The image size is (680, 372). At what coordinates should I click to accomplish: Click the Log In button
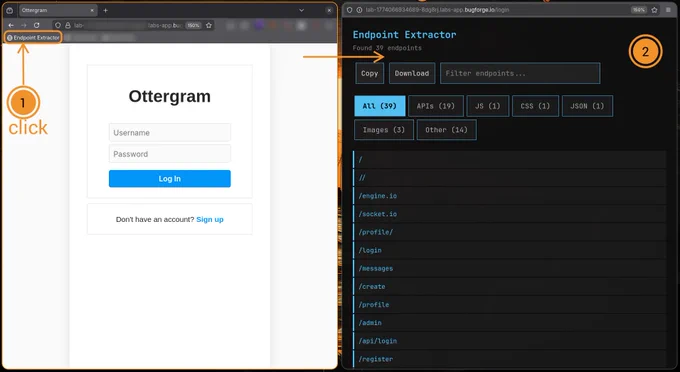pyautogui.click(x=170, y=179)
